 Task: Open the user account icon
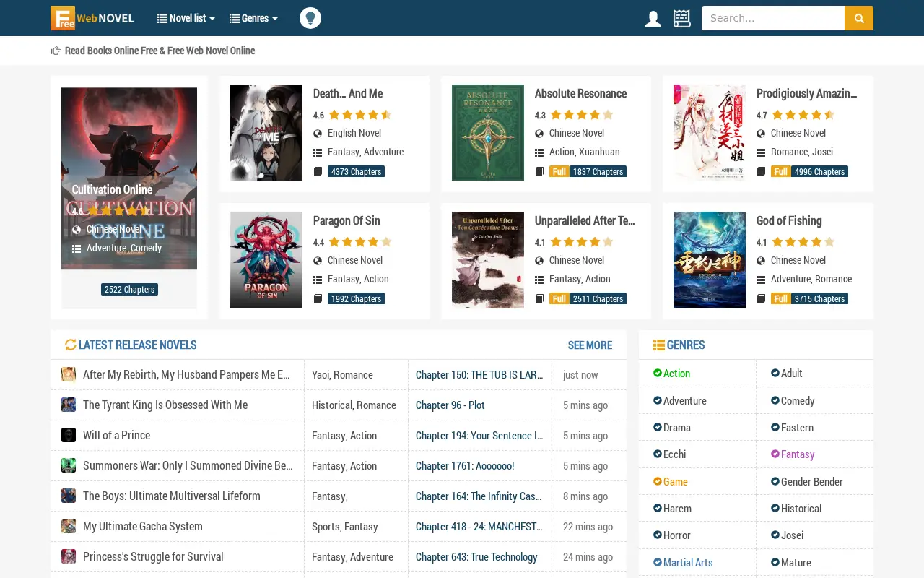tap(653, 19)
